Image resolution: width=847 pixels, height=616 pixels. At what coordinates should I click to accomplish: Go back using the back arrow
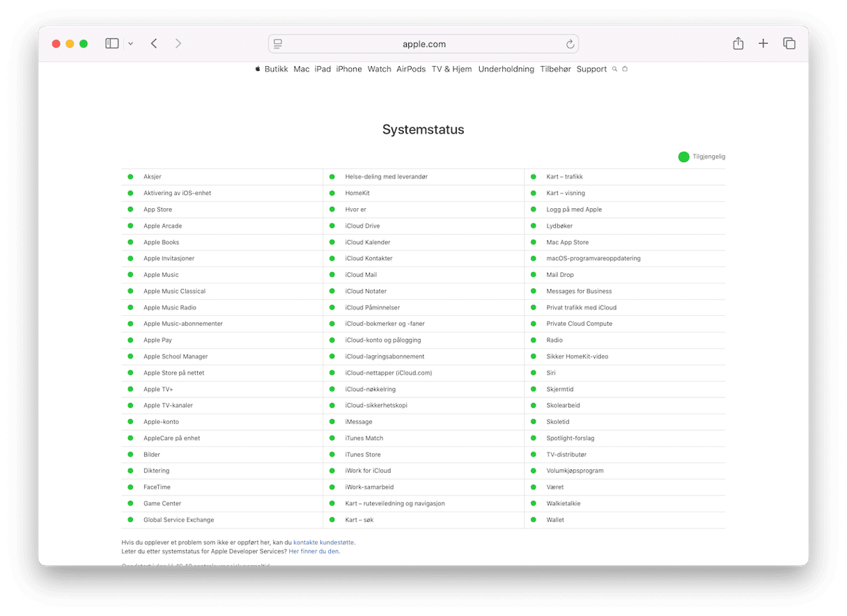point(154,44)
